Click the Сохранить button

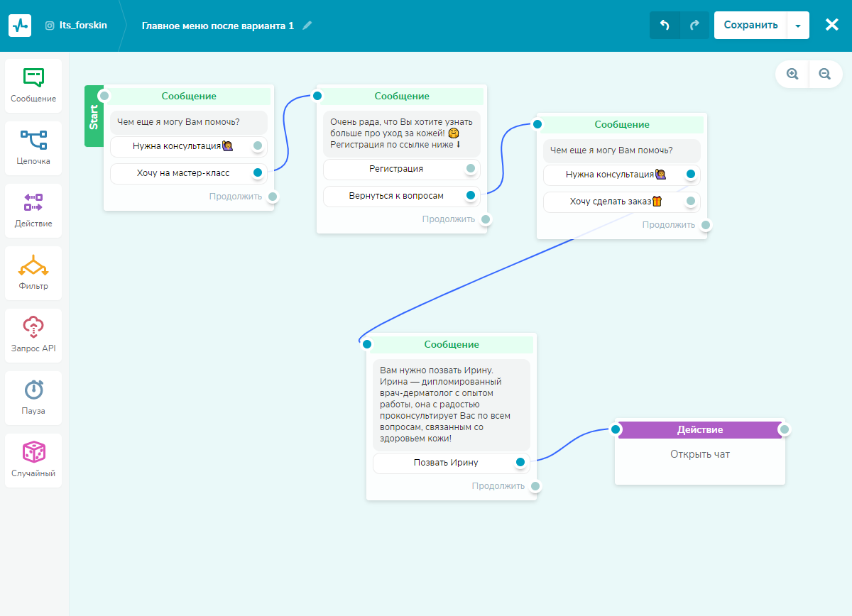(751, 26)
